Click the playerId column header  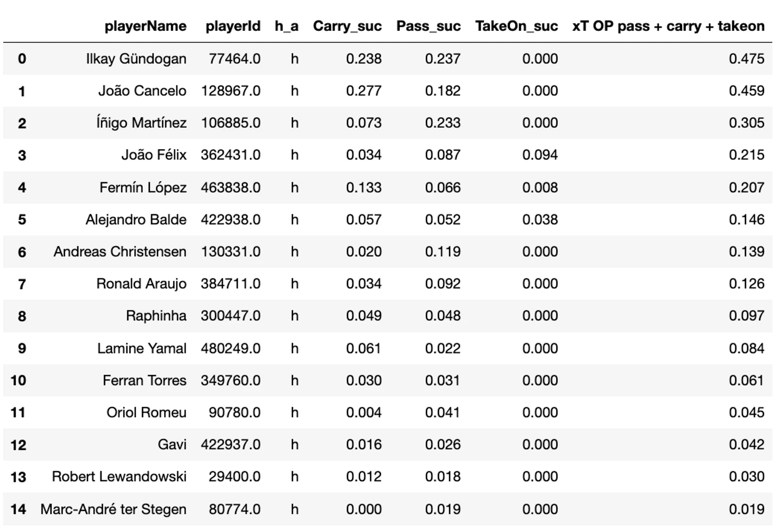[x=233, y=26]
